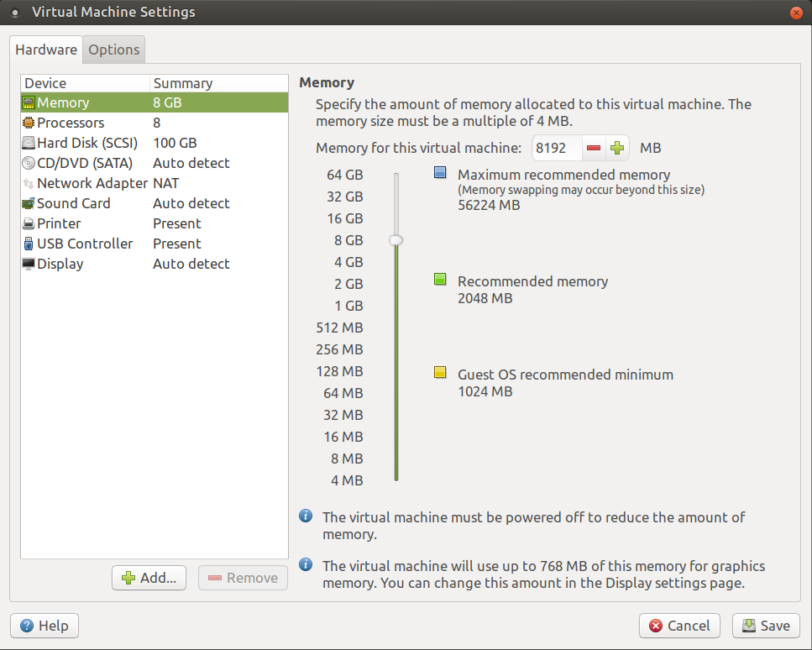The image size is (812, 650).
Task: Click the 512 MB slider label
Action: point(340,328)
